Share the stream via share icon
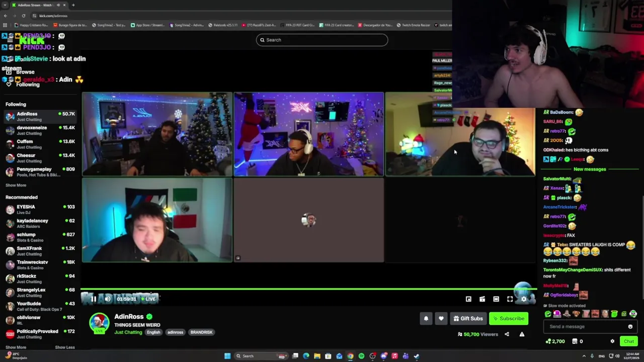Screen dimensions: 644x362 point(507,334)
